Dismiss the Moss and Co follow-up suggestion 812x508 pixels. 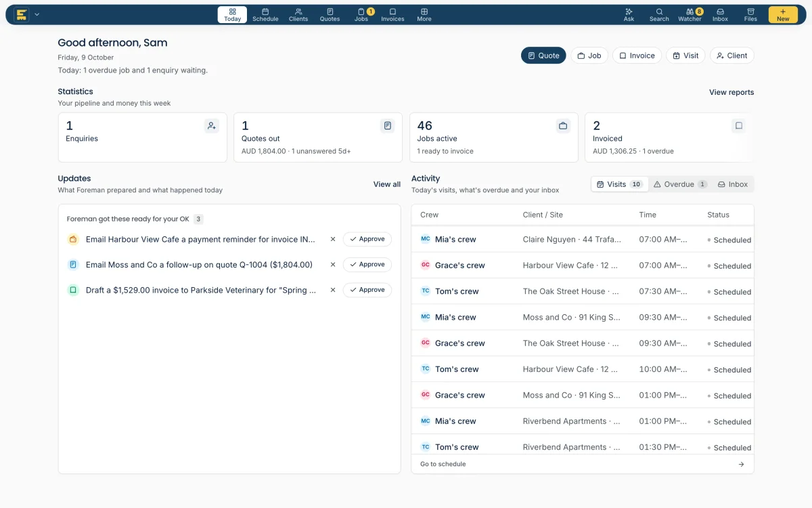pos(332,265)
